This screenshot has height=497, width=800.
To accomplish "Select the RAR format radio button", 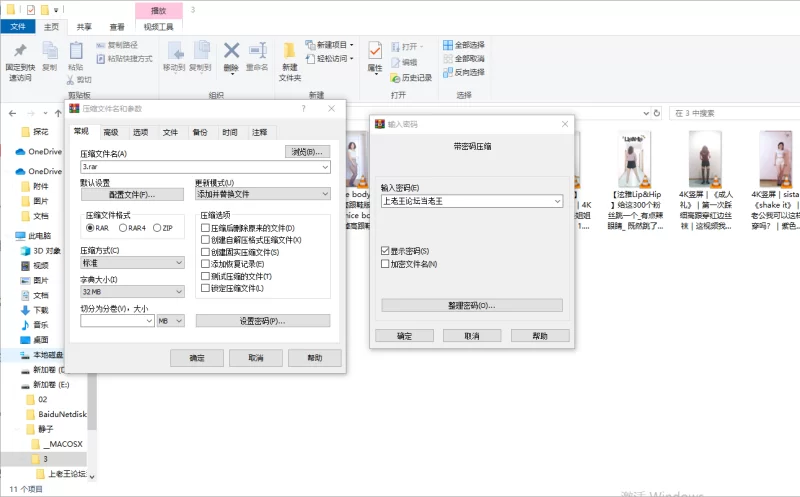I will 90,228.
